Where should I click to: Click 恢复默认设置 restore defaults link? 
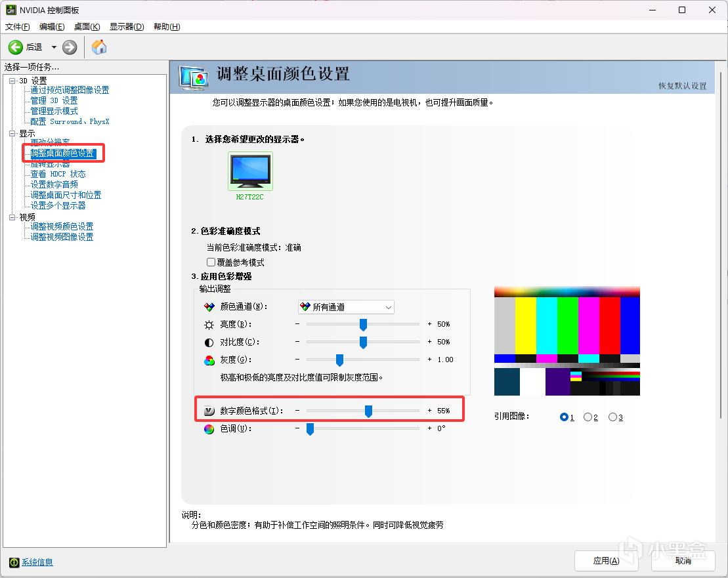coord(683,86)
